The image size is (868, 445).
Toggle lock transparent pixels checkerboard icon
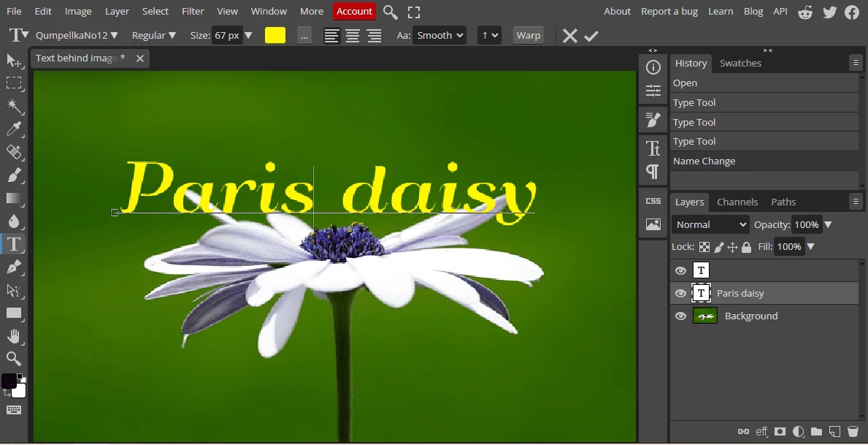pyautogui.click(x=704, y=247)
